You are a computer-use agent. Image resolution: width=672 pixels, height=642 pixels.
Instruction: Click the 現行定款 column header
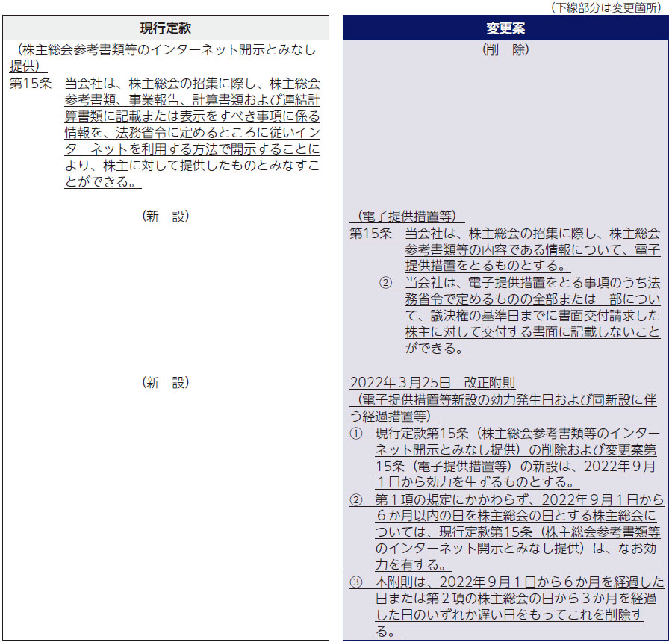(x=166, y=28)
